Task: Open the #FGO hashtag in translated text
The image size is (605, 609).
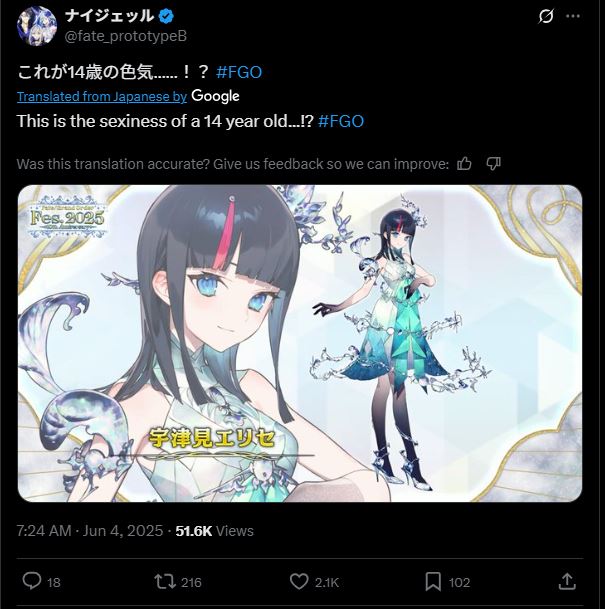Action: (x=341, y=121)
